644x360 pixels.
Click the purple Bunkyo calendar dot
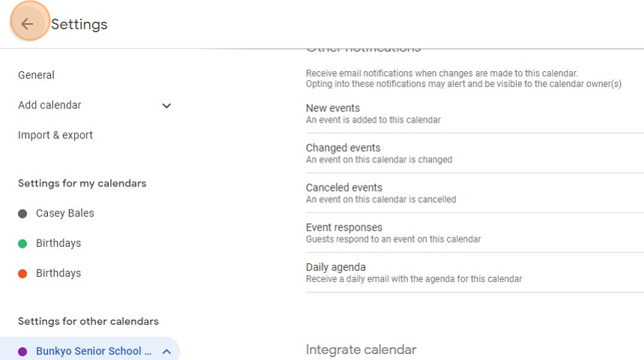tap(22, 351)
